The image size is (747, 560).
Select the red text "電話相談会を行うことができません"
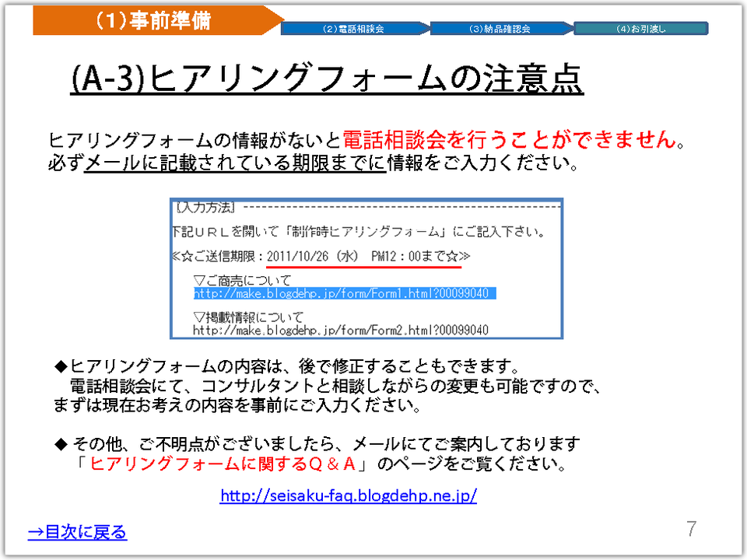(507, 140)
